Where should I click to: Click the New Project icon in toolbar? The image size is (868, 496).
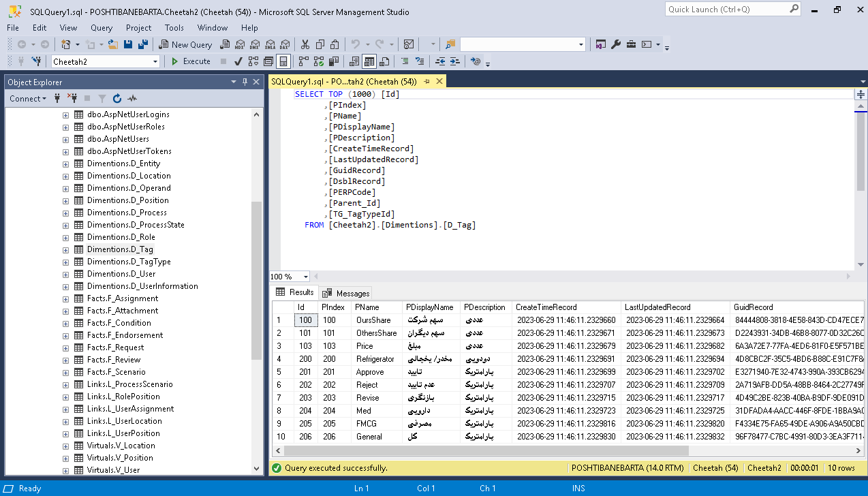point(65,44)
